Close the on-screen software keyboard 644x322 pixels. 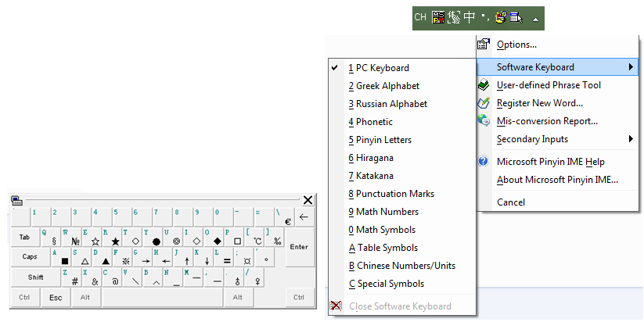pos(308,200)
